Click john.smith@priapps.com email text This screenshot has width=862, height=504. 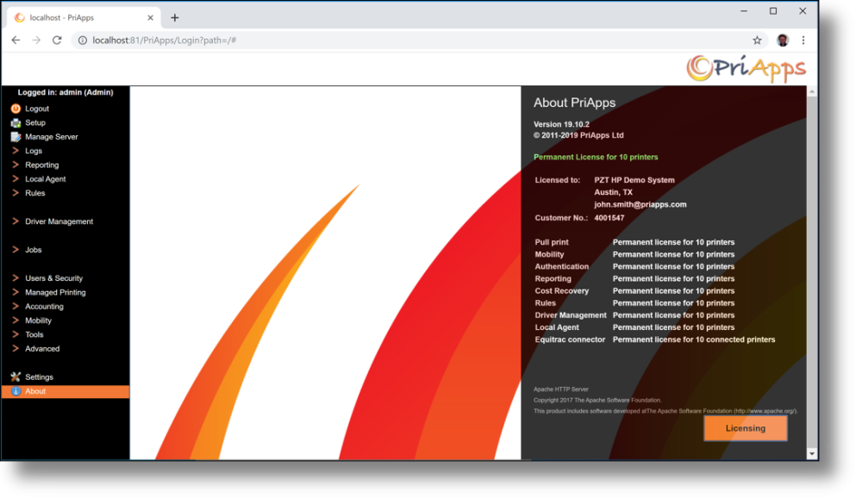coord(640,204)
